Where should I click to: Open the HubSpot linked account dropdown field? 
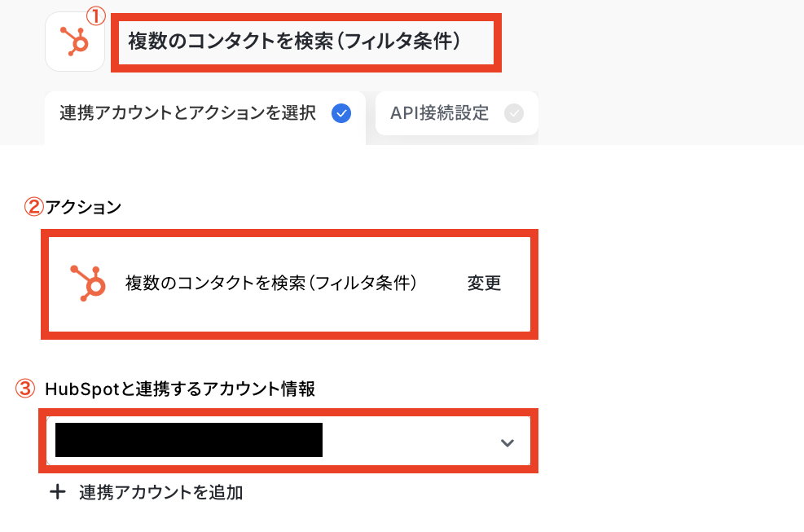click(x=407, y=442)
